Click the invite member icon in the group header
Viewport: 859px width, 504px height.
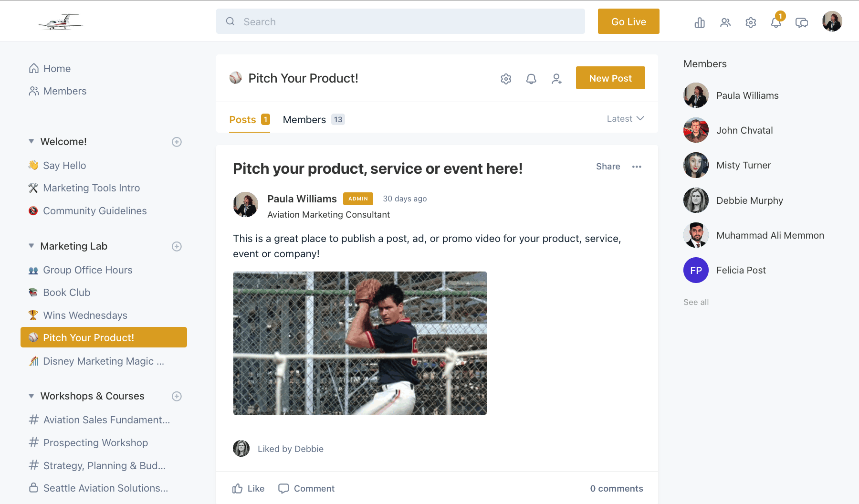tap(556, 79)
